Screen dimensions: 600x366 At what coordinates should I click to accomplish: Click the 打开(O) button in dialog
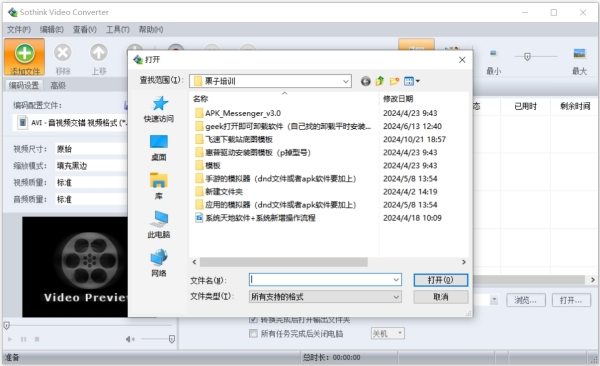(x=440, y=280)
